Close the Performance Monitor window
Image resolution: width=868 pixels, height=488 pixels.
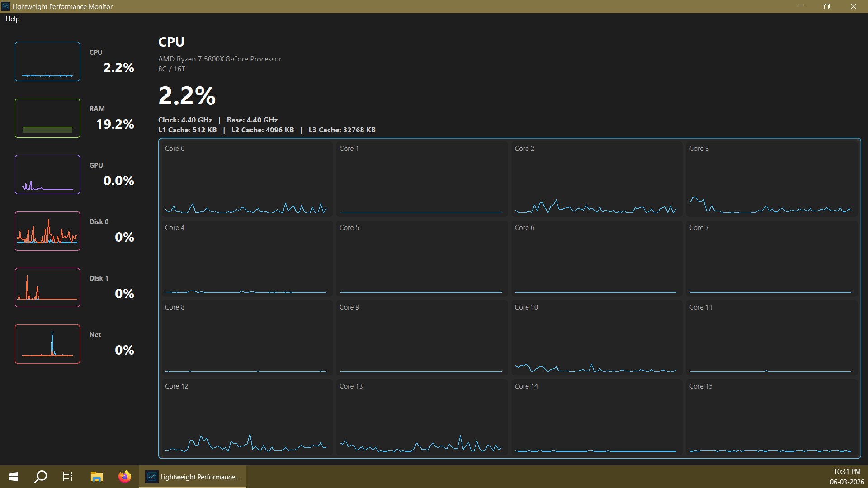(x=854, y=6)
